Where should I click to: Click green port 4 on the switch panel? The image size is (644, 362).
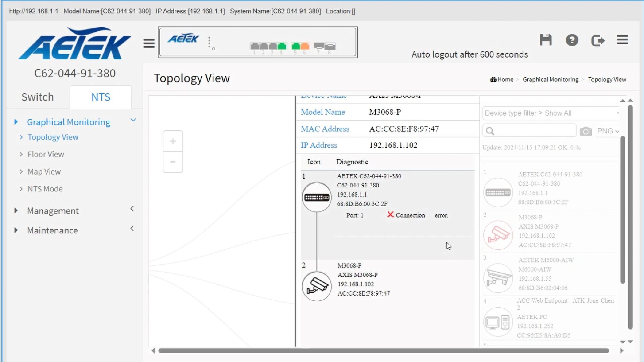click(282, 46)
